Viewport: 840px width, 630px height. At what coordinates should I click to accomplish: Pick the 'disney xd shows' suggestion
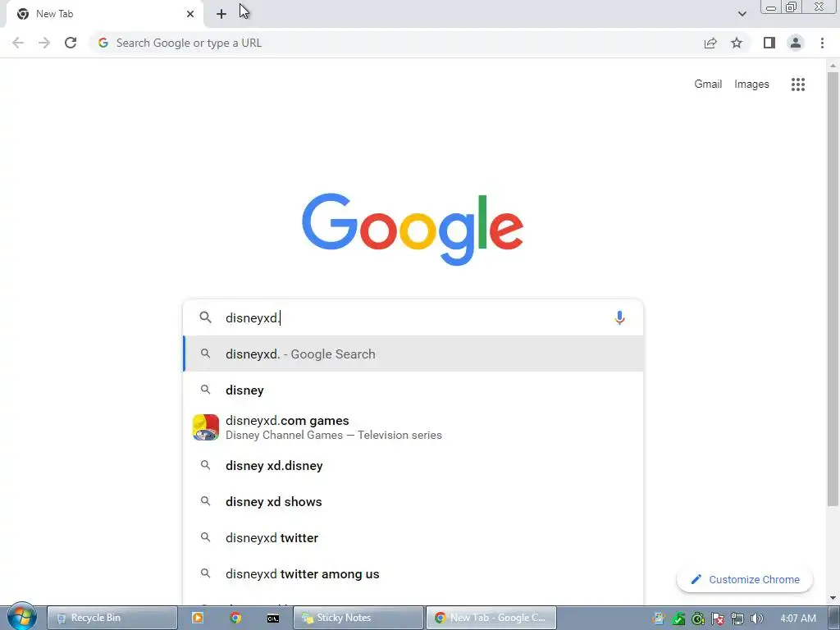[413, 501]
